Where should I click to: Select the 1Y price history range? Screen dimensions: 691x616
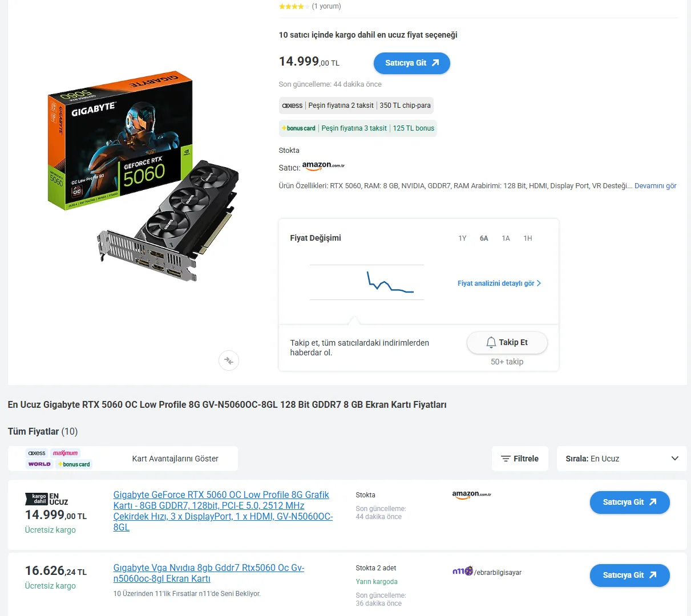(x=462, y=238)
